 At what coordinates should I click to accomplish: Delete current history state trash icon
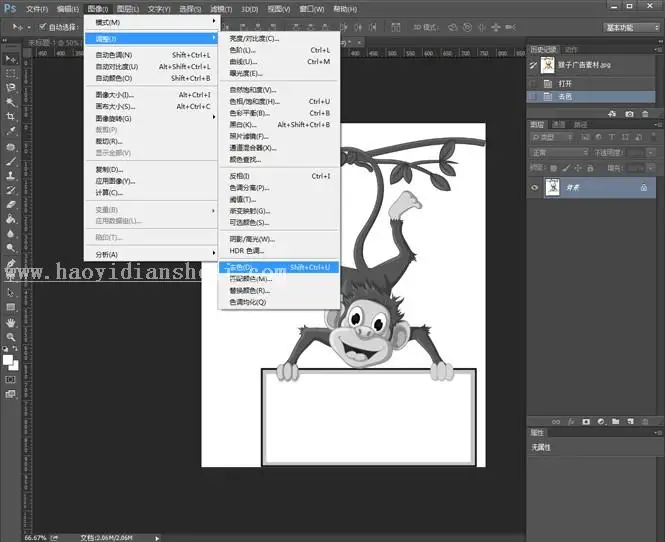(645, 114)
